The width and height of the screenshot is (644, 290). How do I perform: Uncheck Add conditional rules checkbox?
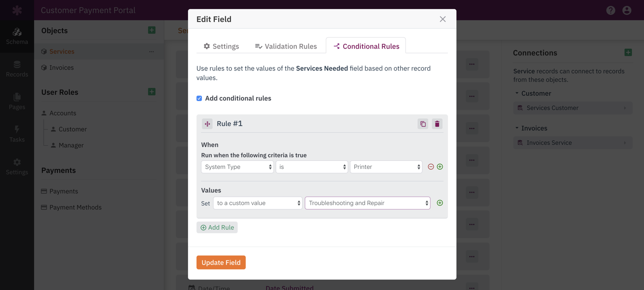pos(199,98)
